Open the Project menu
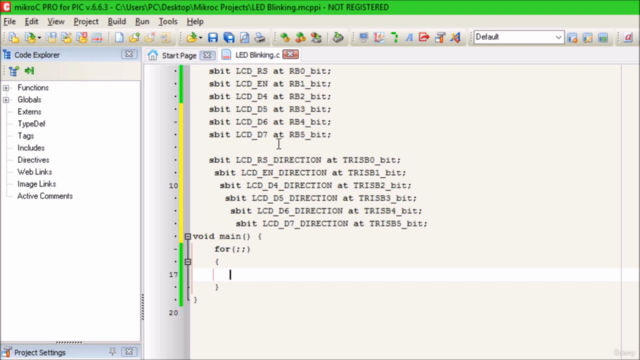 [86, 22]
